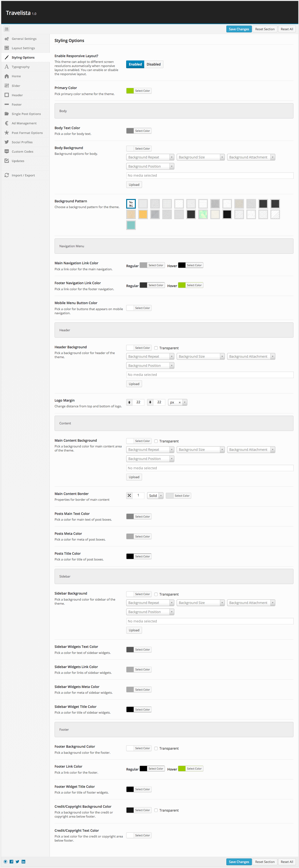Viewport: 299px width, 868px height.
Task: Set Responsive Layout to Disabled
Action: (x=154, y=64)
